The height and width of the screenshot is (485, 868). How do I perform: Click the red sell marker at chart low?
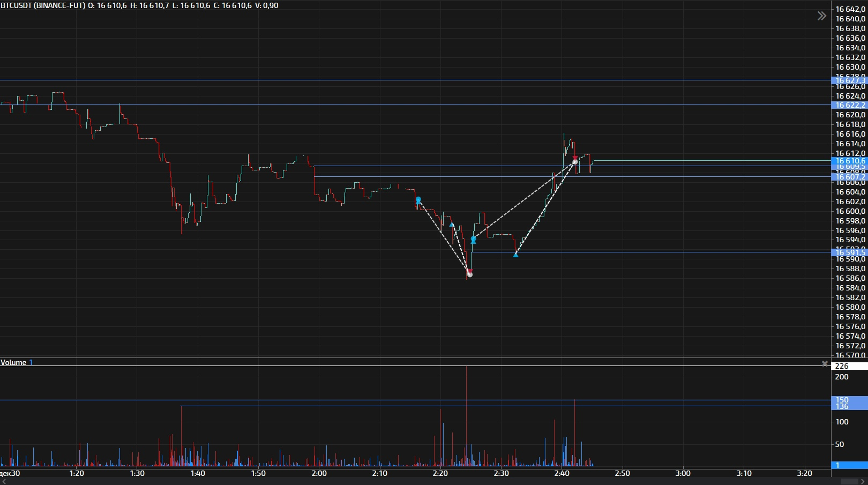click(469, 274)
